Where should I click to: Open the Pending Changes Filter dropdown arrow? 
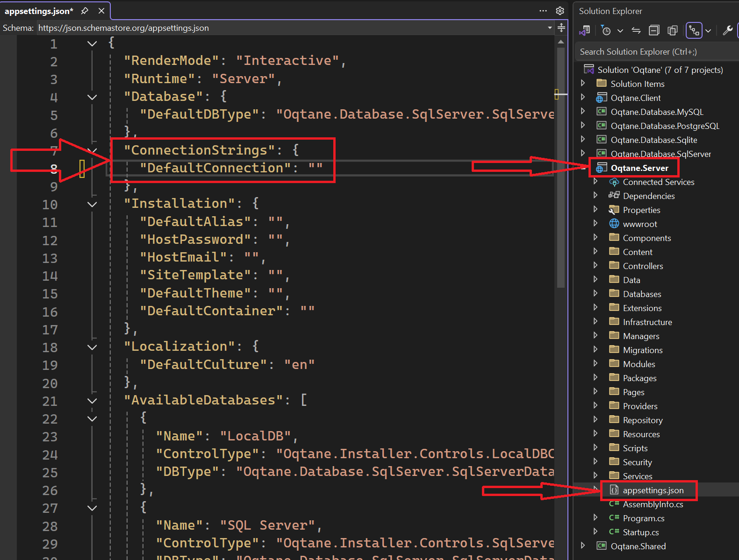pyautogui.click(x=620, y=31)
